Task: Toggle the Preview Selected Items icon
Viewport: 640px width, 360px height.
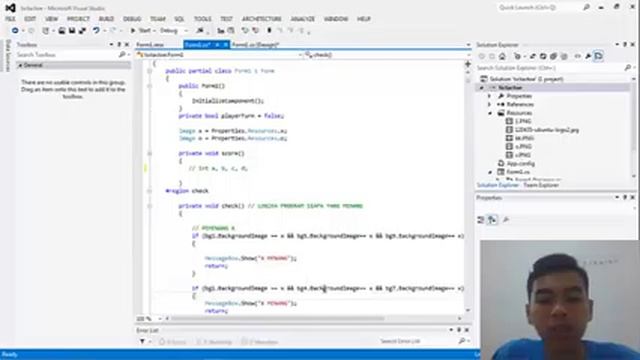Action: pos(598,56)
